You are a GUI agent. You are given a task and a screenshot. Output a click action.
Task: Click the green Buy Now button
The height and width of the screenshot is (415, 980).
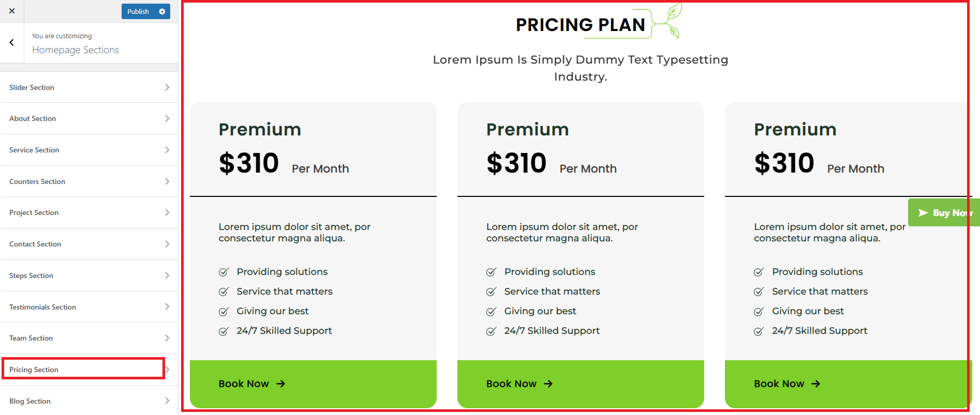pos(944,213)
